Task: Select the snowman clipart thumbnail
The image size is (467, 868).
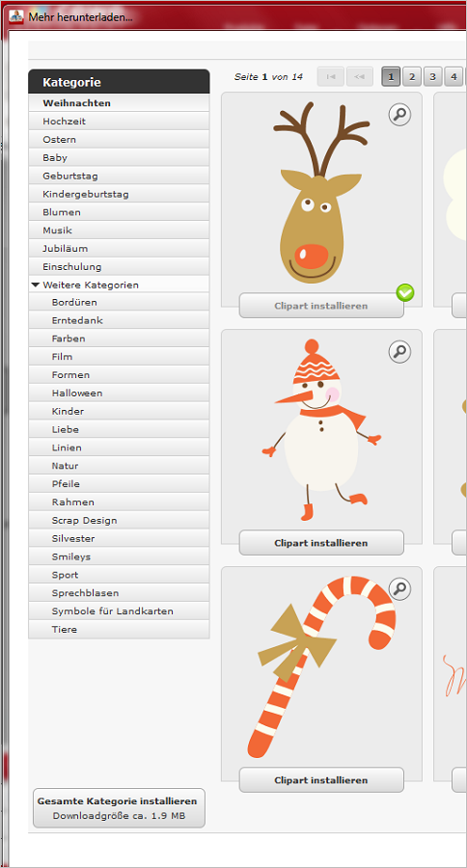Action: point(321,429)
